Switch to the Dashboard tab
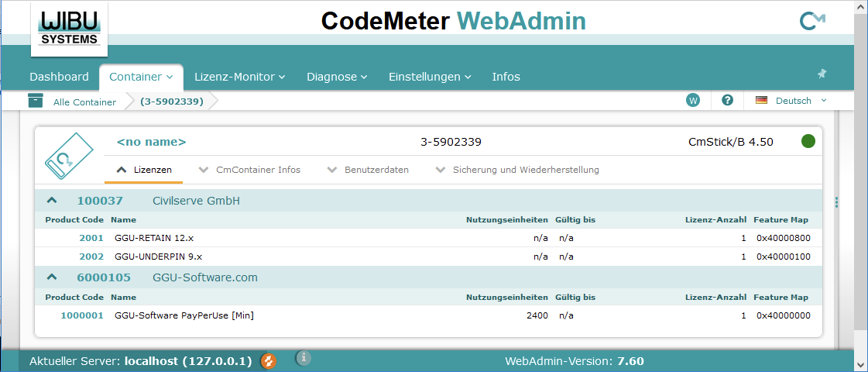Screen dimensions: 868x372 pos(59,77)
